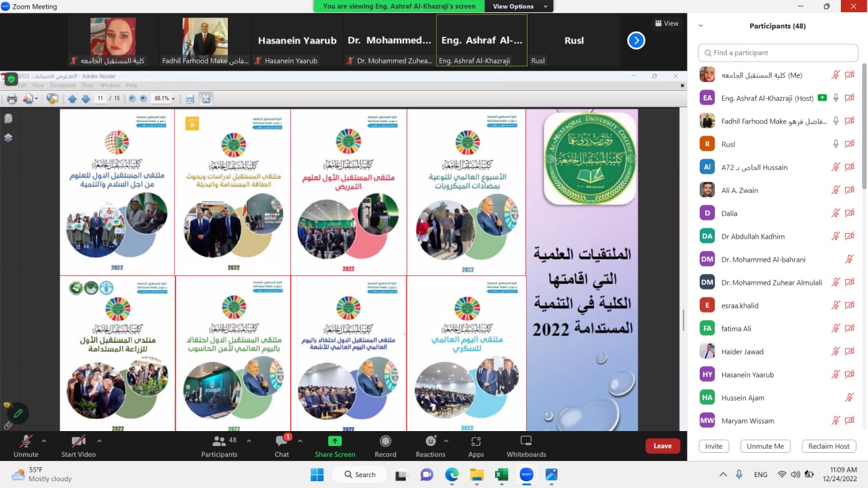Toggle video icon in Maryam Wissam's row

point(850,421)
